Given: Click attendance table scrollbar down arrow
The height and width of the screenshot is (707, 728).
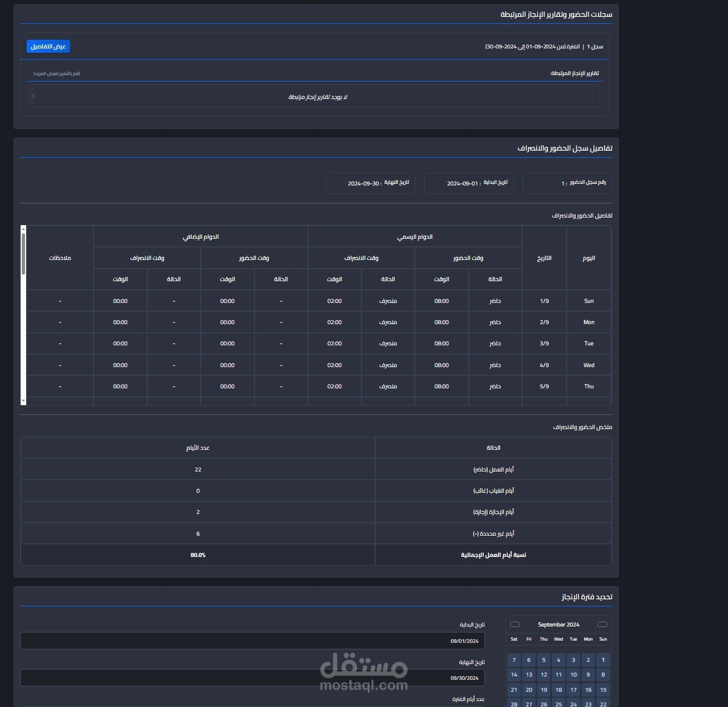Looking at the screenshot, I should [x=23, y=401].
